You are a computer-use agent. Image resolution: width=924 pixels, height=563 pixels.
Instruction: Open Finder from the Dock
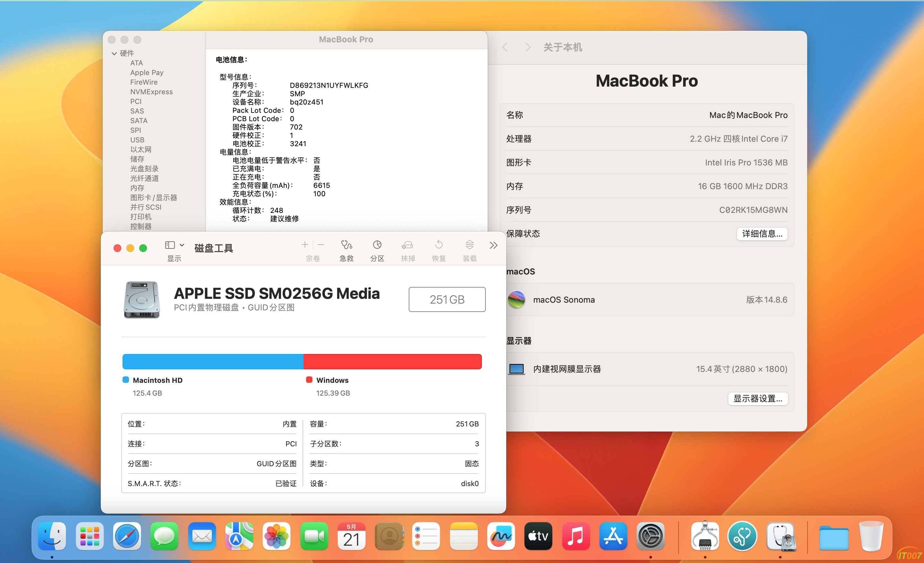point(52,536)
